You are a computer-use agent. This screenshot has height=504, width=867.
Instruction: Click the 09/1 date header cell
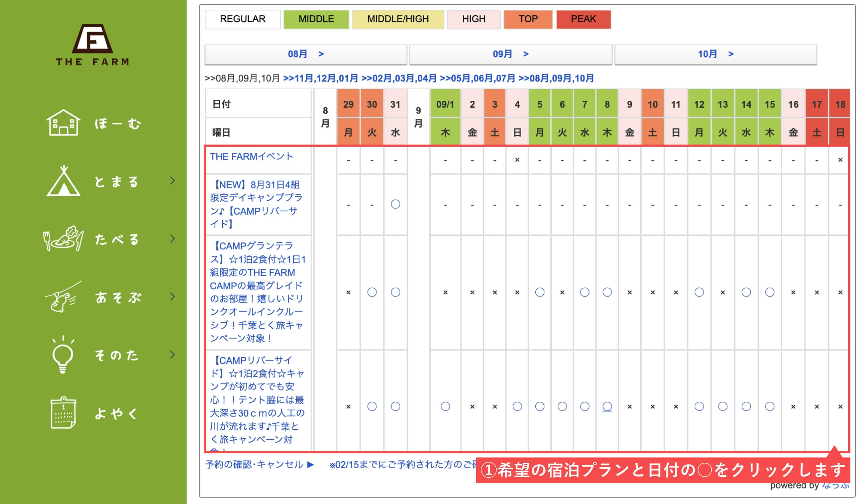point(445,104)
